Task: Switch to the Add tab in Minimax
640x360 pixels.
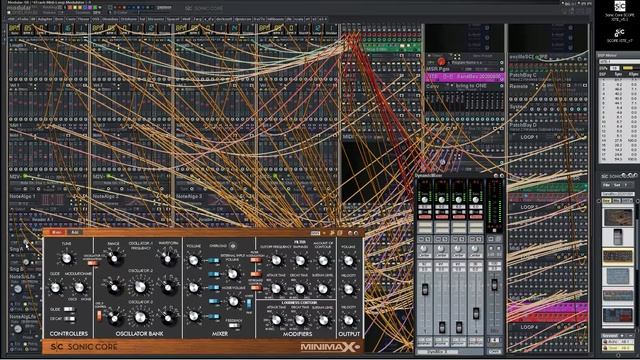Action: tap(75, 232)
